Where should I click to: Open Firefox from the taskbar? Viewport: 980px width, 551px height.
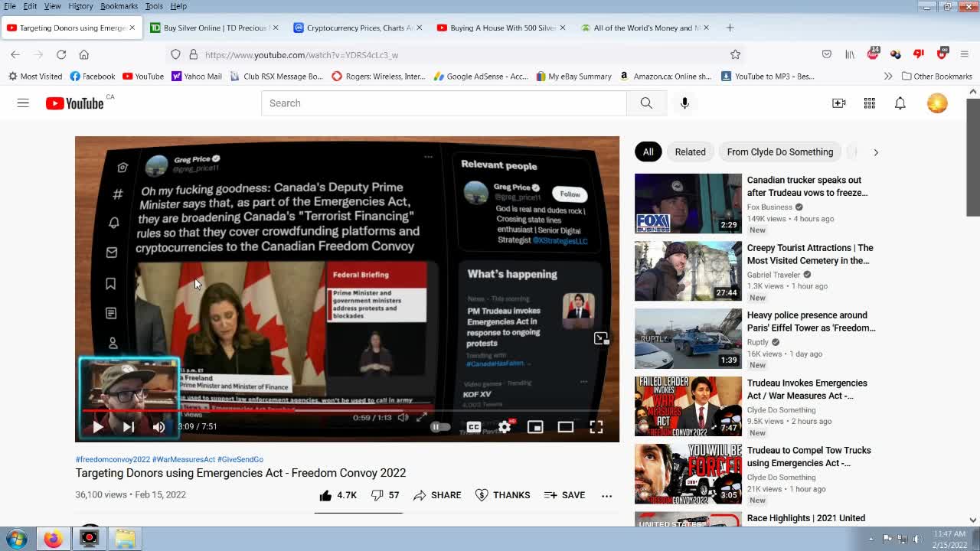[x=53, y=539]
